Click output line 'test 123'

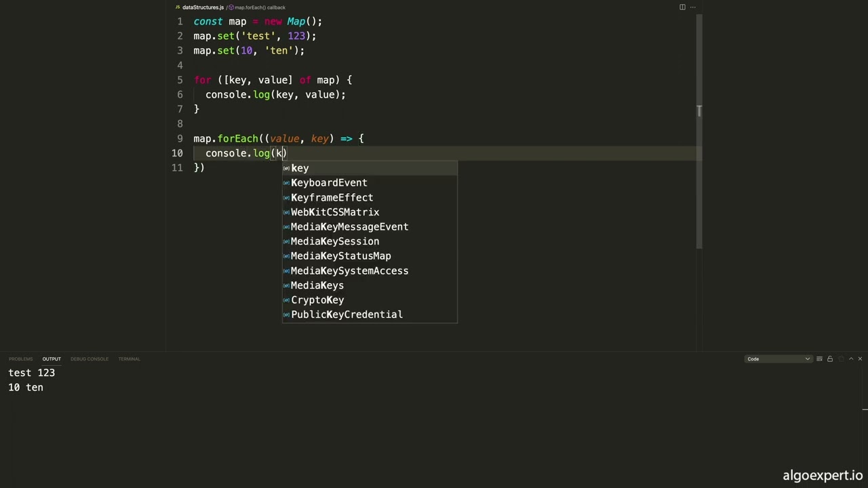click(31, 373)
